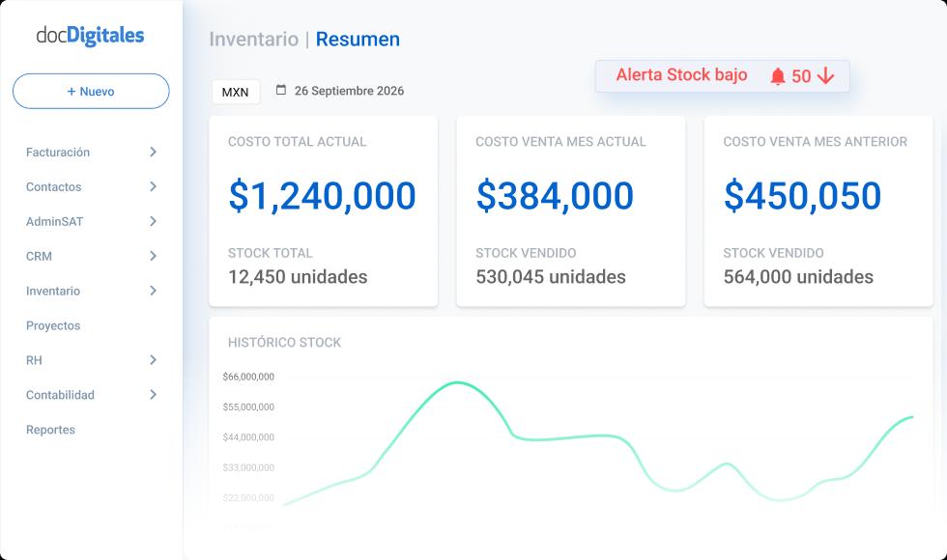Click the HISTÓRICO STOCK chart title
Image resolution: width=947 pixels, height=560 pixels.
click(284, 343)
